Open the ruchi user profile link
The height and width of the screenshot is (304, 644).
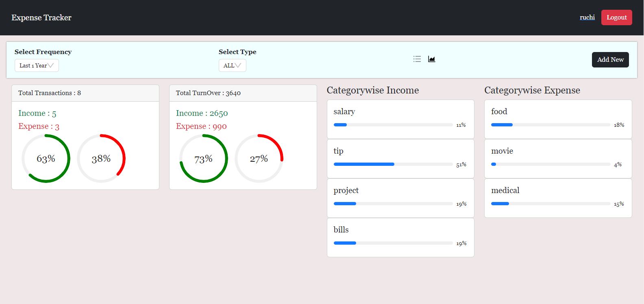point(587,17)
